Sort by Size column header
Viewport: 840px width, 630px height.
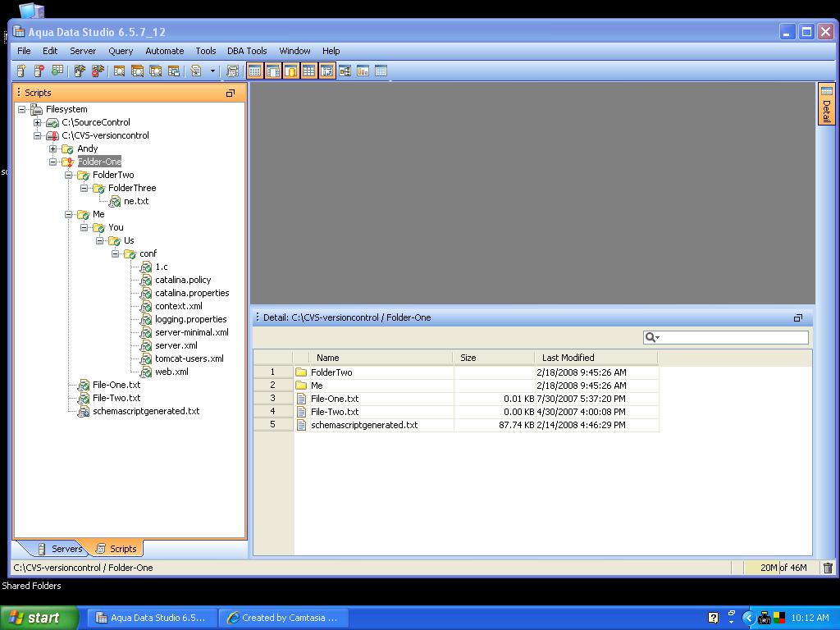(x=494, y=358)
